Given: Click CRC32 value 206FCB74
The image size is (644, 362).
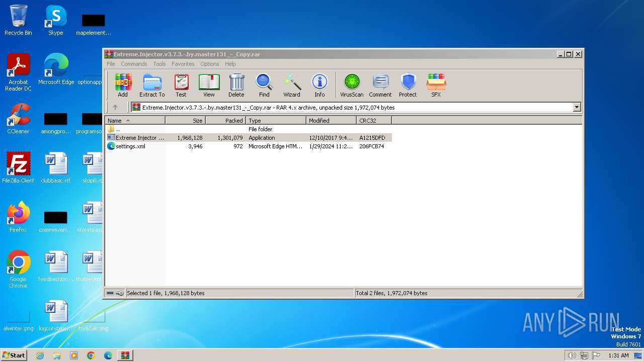Looking at the screenshot, I should pyautogui.click(x=371, y=146).
